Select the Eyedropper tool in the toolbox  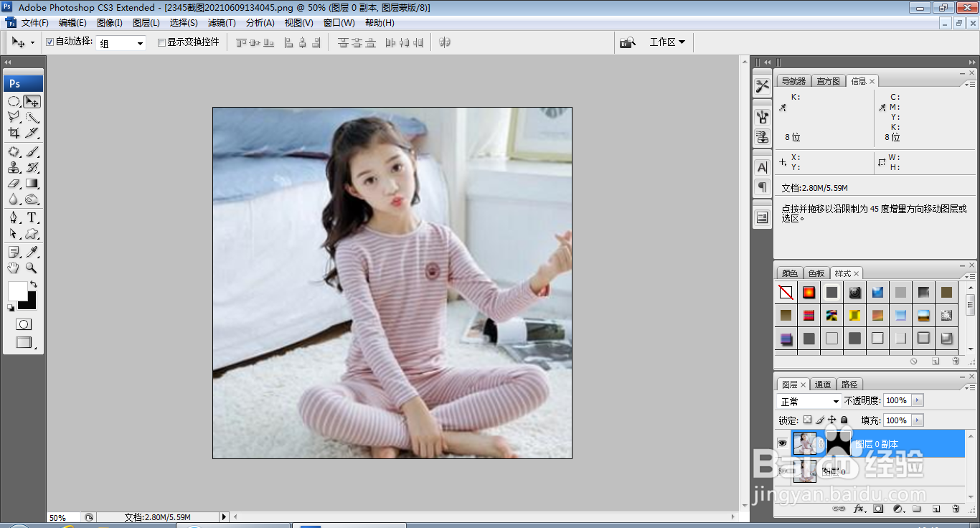pos(32,253)
